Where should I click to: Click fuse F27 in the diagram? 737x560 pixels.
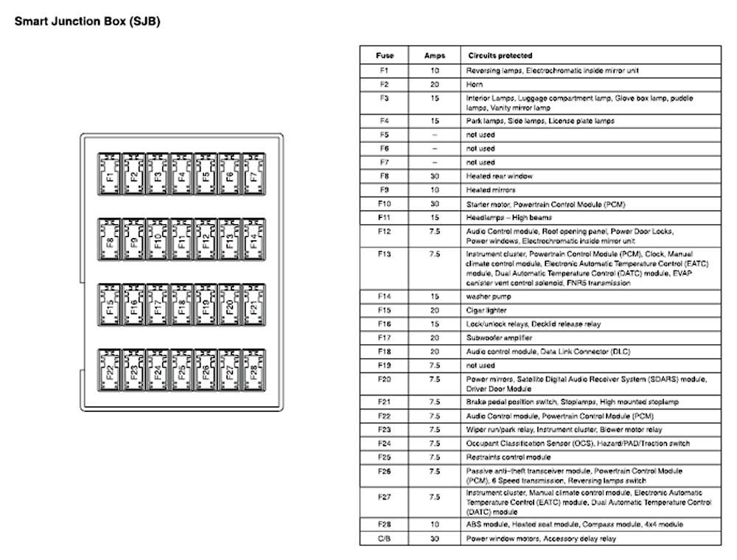[229, 370]
